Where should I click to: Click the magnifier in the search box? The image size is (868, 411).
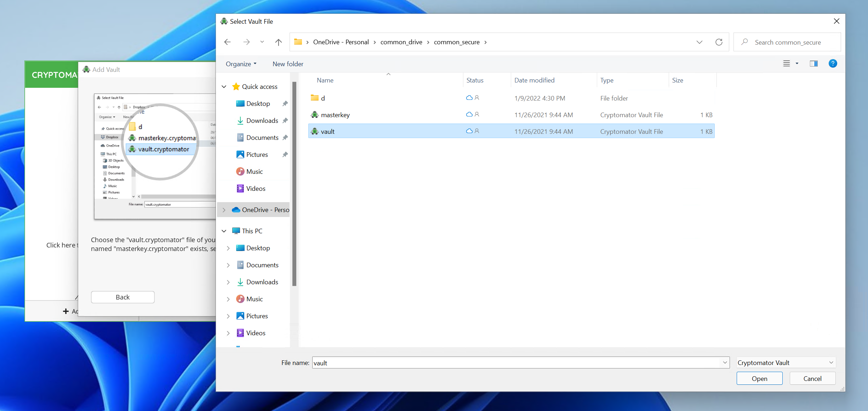[744, 42]
